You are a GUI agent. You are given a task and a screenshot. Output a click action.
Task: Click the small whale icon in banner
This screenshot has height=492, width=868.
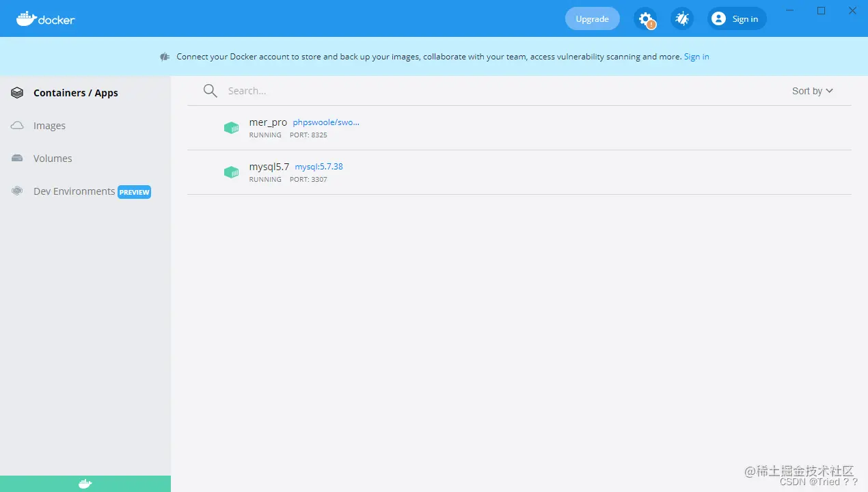coord(165,57)
